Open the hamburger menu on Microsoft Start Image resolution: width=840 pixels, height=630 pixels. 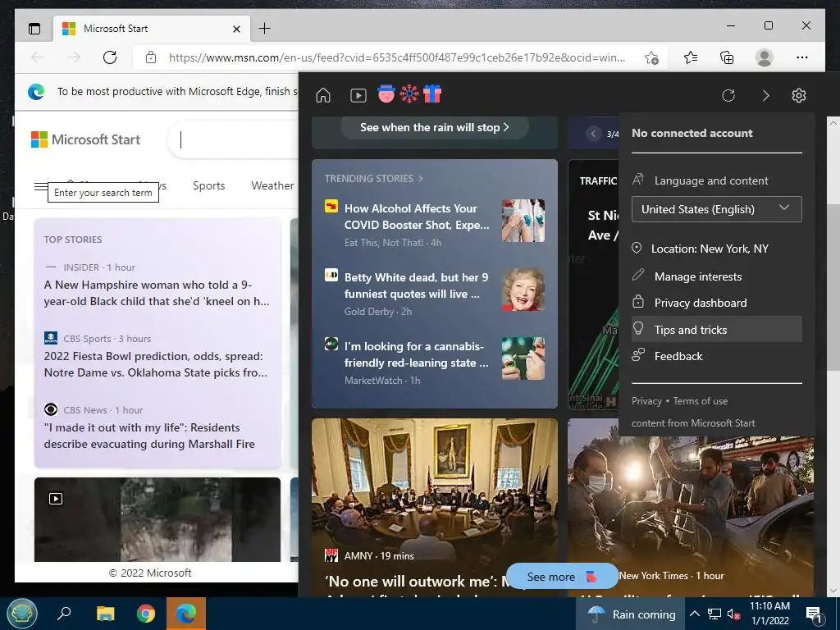(41, 186)
